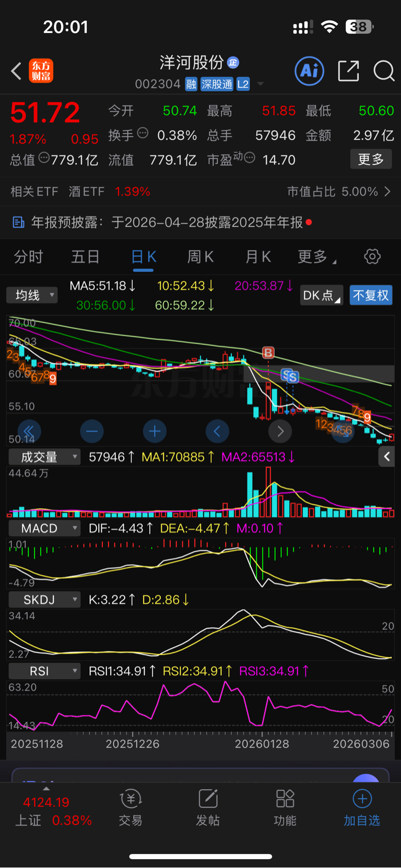
Task: Switch to 月K tab
Action: tap(258, 257)
